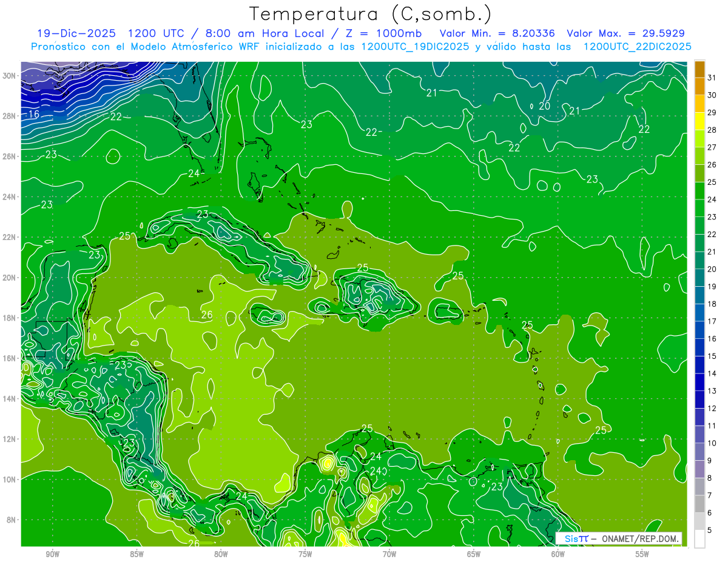This screenshot has width=728, height=562.
Task: Select the date text "19-Dic-2025"
Action: pos(76,33)
